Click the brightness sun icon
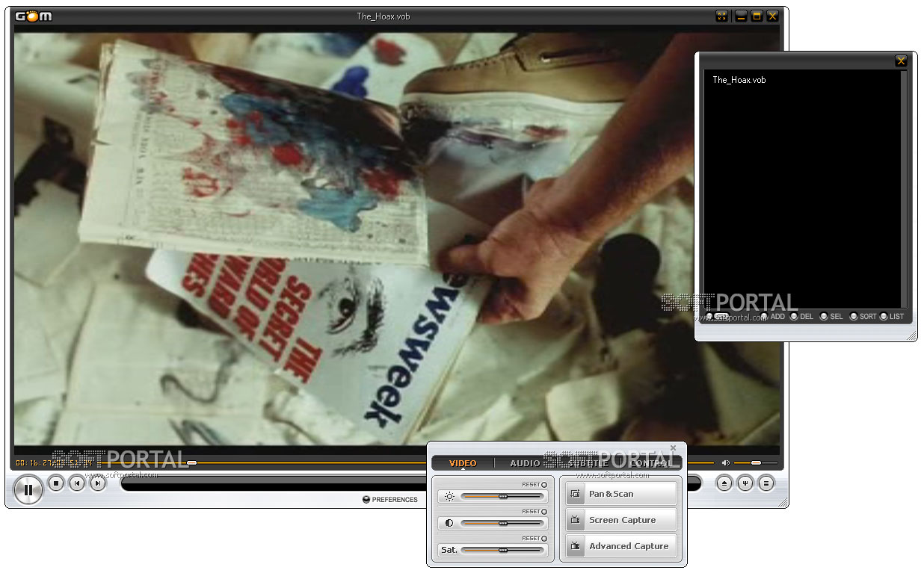The height and width of the screenshot is (576, 924). click(449, 496)
